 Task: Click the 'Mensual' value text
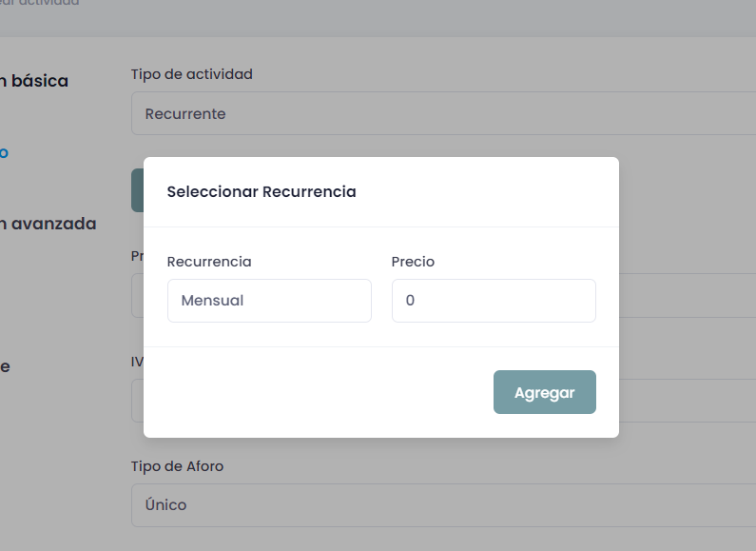(x=213, y=301)
